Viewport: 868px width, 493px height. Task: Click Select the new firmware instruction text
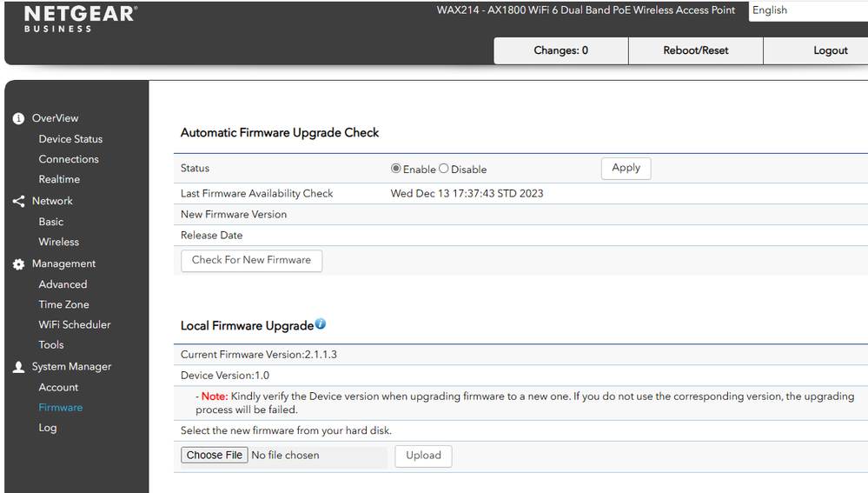(x=286, y=430)
